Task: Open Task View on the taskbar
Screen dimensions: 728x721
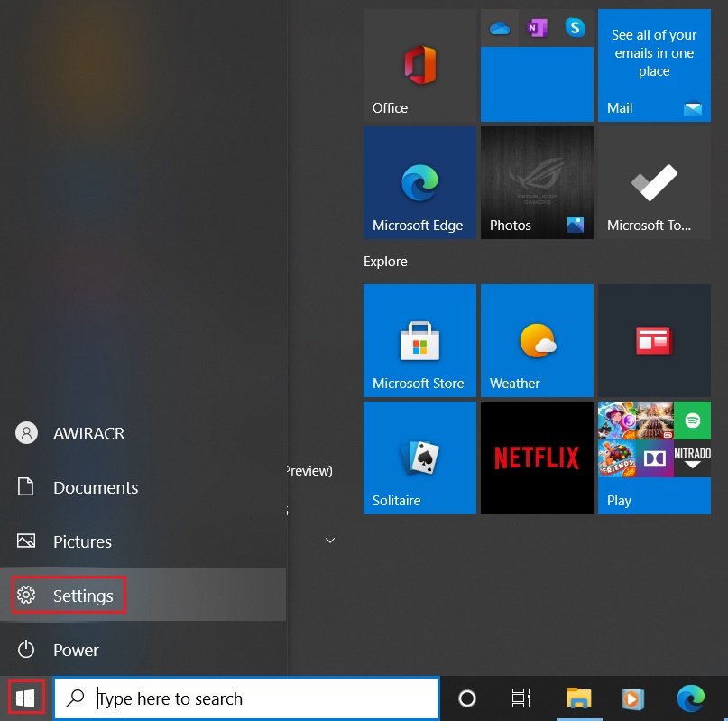Action: pyautogui.click(x=521, y=698)
